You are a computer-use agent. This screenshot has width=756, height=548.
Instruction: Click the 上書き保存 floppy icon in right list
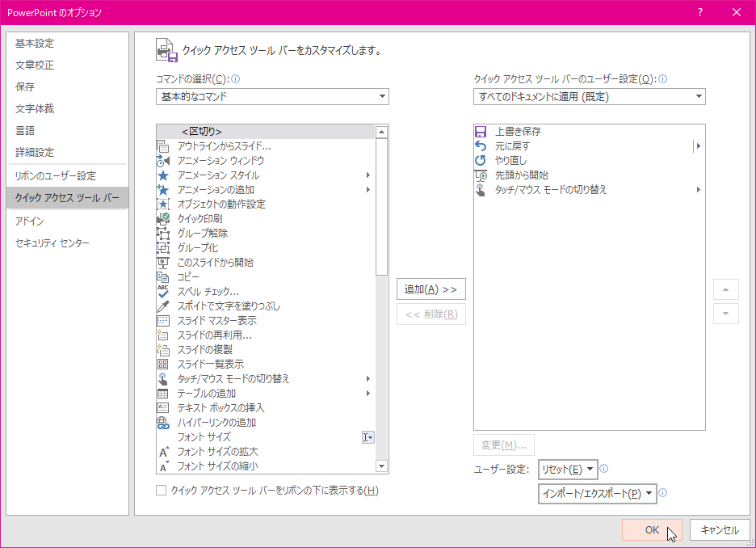tap(481, 132)
